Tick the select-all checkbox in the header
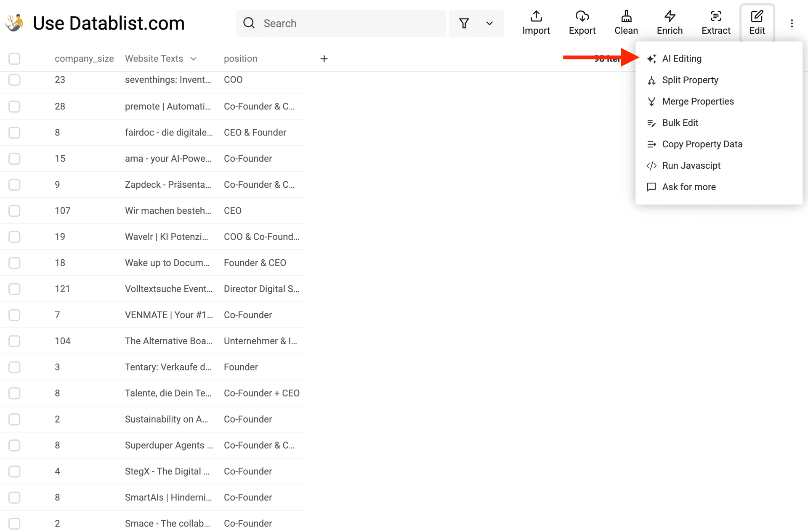The height and width of the screenshot is (532, 808). 14,59
